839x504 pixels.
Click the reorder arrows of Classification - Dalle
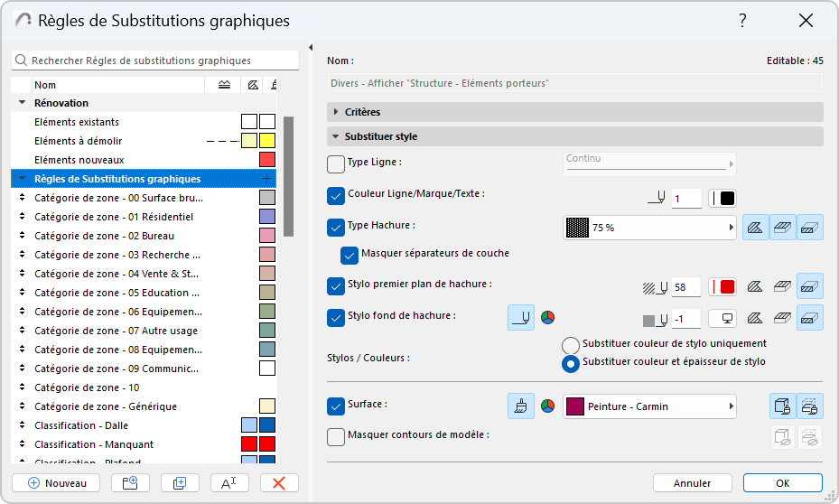[x=22, y=425]
